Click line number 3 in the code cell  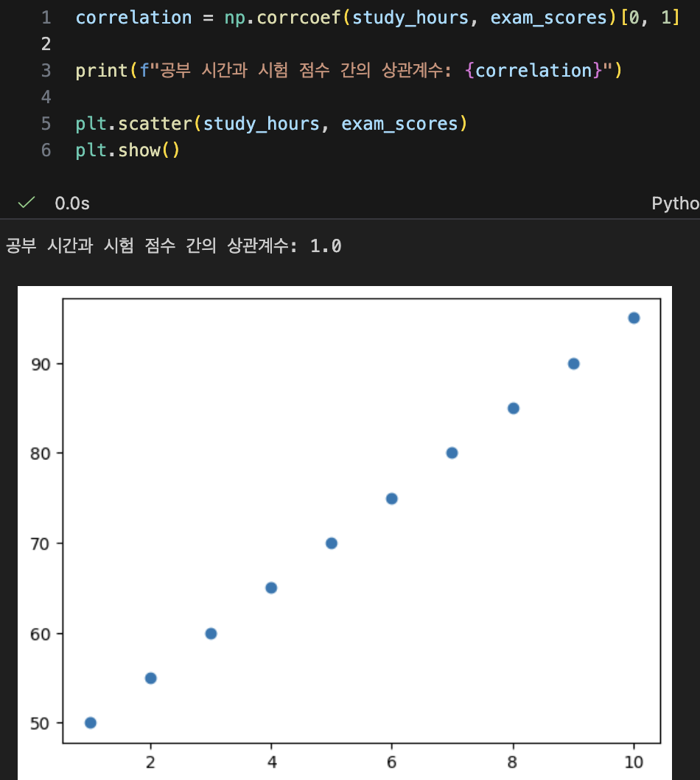coord(46,71)
